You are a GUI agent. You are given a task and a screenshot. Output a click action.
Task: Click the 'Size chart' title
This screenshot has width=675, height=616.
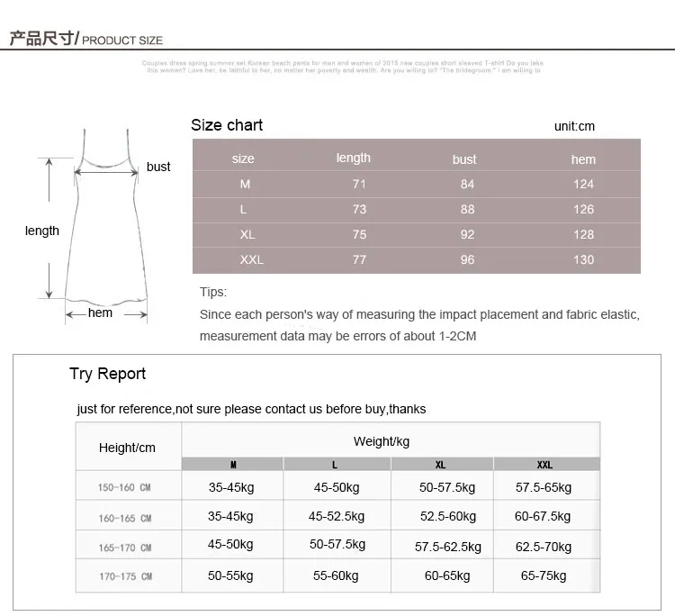point(227,125)
